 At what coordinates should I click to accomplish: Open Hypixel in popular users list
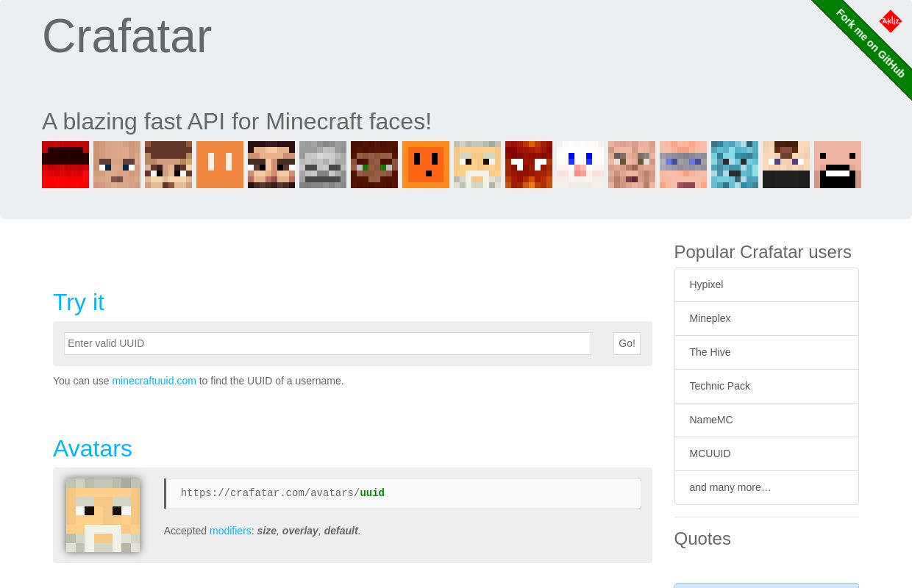(766, 284)
